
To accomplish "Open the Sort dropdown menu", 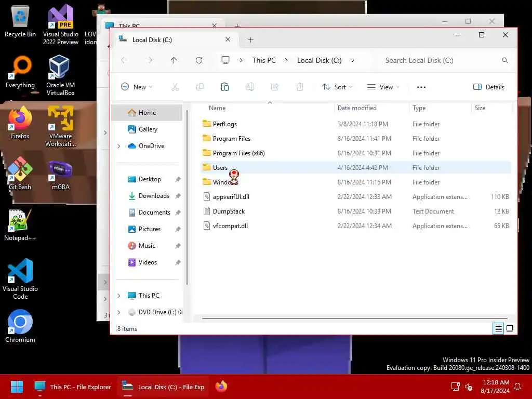I will 337,87.
